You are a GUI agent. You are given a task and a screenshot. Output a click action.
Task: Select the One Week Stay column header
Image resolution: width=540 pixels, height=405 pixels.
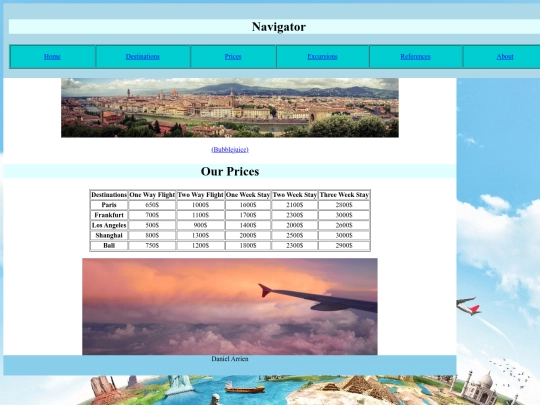click(x=248, y=195)
